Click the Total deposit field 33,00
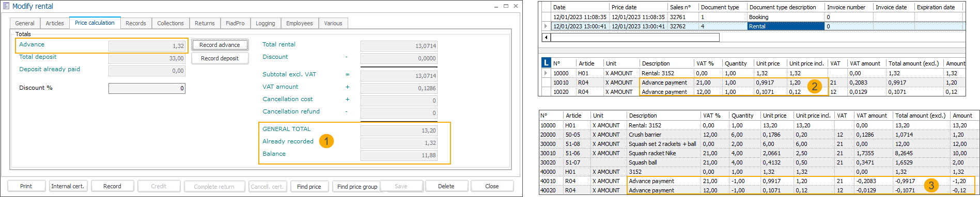The height and width of the screenshot is (197, 980). (147, 58)
